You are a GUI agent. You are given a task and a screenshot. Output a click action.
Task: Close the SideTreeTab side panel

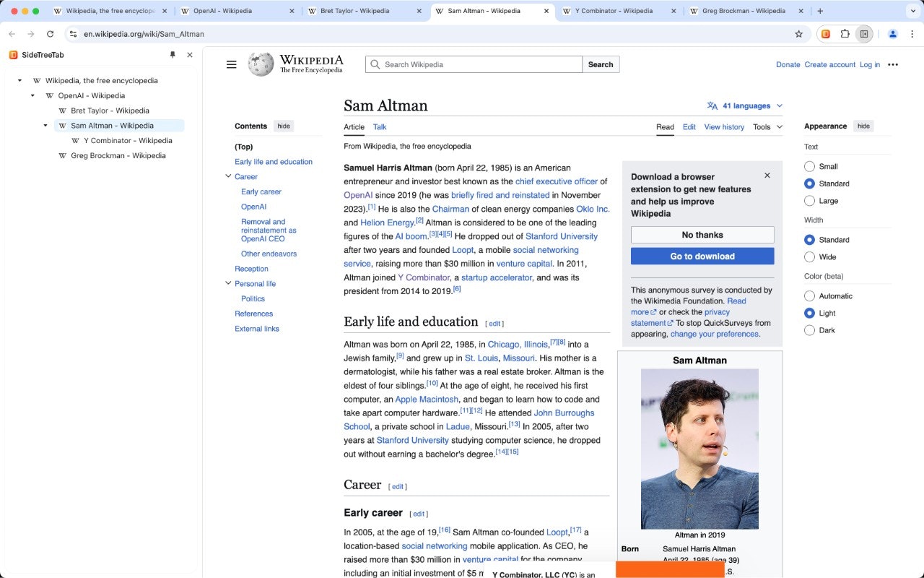click(190, 55)
